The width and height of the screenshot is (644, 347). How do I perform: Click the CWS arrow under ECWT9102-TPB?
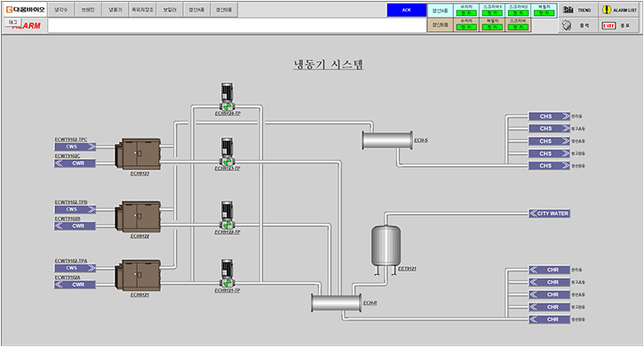75,209
